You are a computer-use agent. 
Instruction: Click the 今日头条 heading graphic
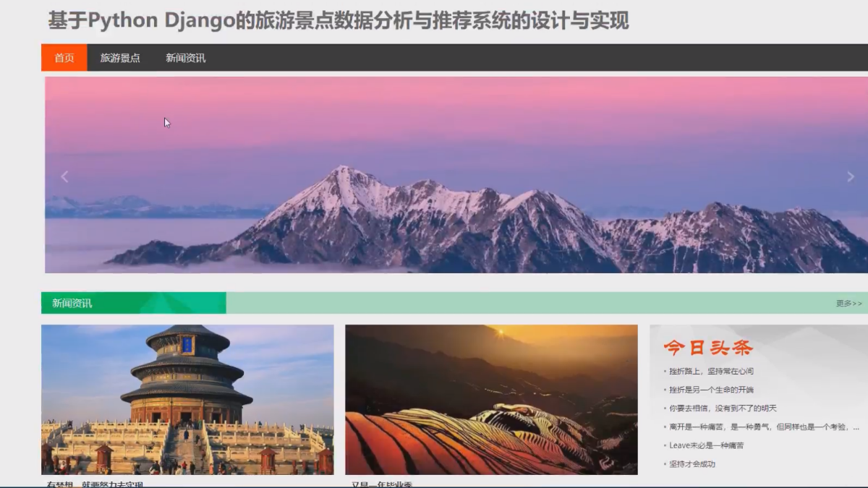[x=708, y=348]
